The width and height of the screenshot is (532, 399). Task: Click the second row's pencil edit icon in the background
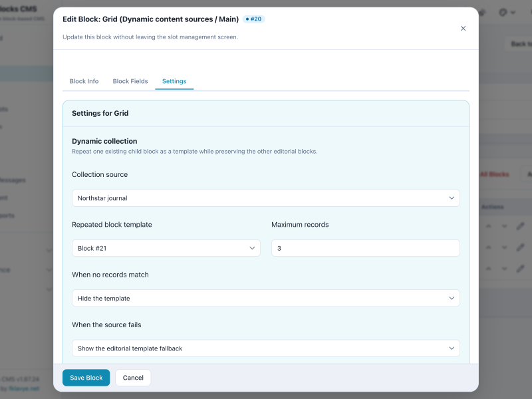520,247
